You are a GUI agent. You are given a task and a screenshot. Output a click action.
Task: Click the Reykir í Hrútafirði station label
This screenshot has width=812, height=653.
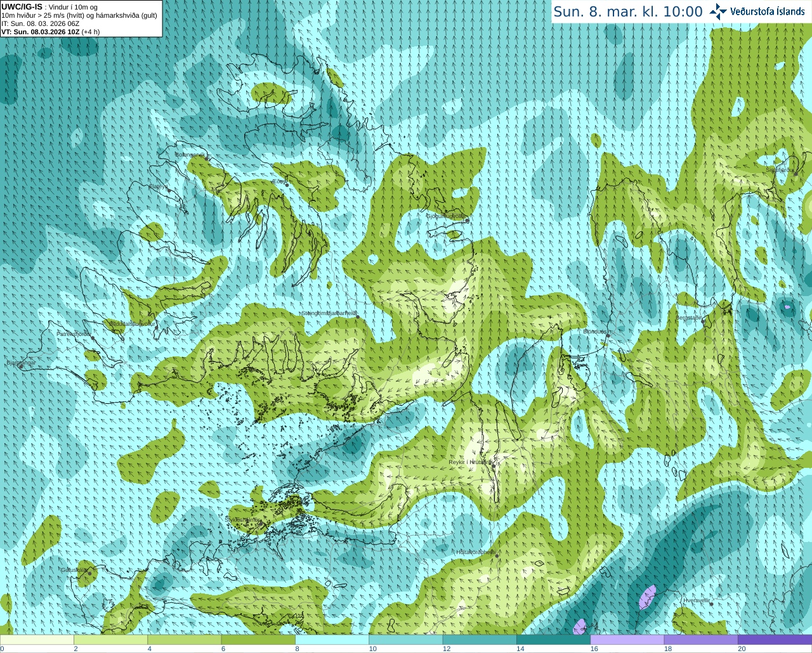coord(470,462)
